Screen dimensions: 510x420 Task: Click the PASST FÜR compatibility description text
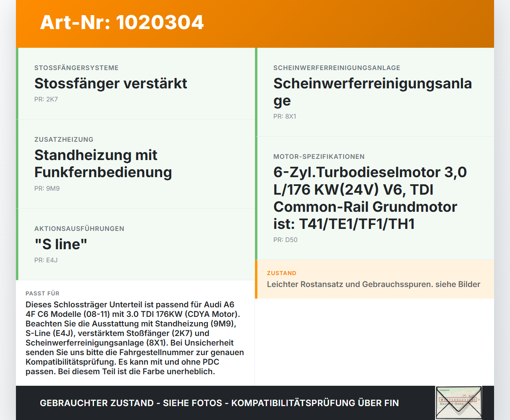pyautogui.click(x=135, y=338)
